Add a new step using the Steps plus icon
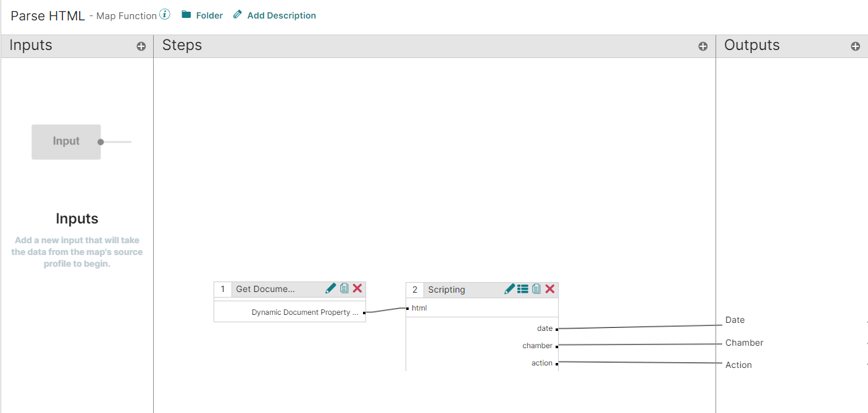Screen dimensions: 868x413 703,46
